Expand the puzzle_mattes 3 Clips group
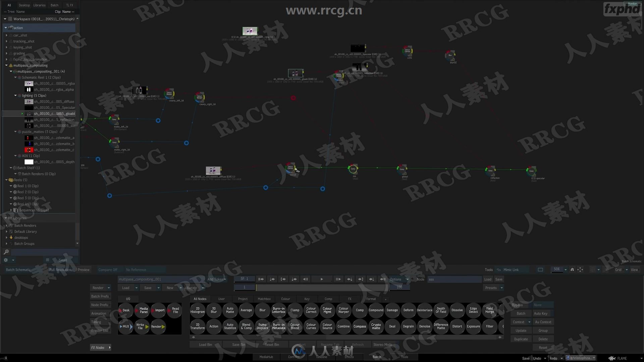 point(15,132)
